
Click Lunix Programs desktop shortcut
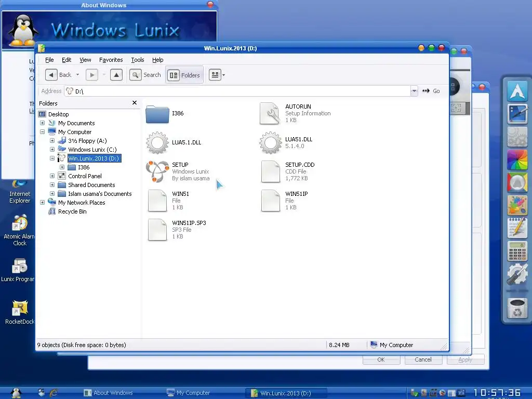pyautogui.click(x=18, y=270)
